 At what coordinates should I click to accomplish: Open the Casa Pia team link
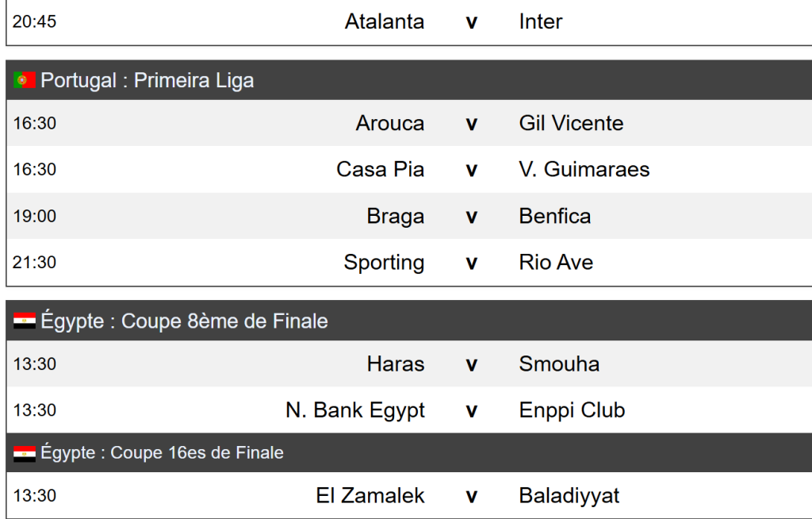pyautogui.click(x=381, y=169)
